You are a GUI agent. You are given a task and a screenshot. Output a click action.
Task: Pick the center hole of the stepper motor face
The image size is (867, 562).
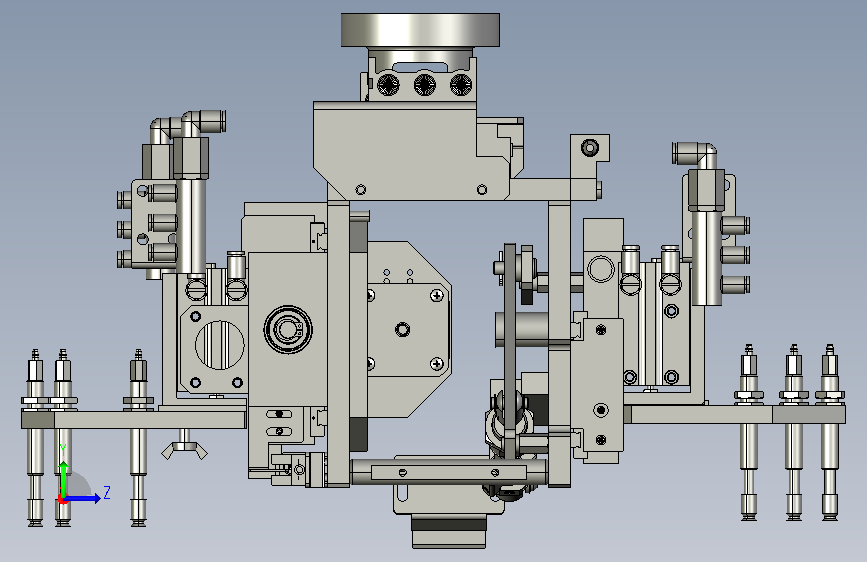(403, 330)
